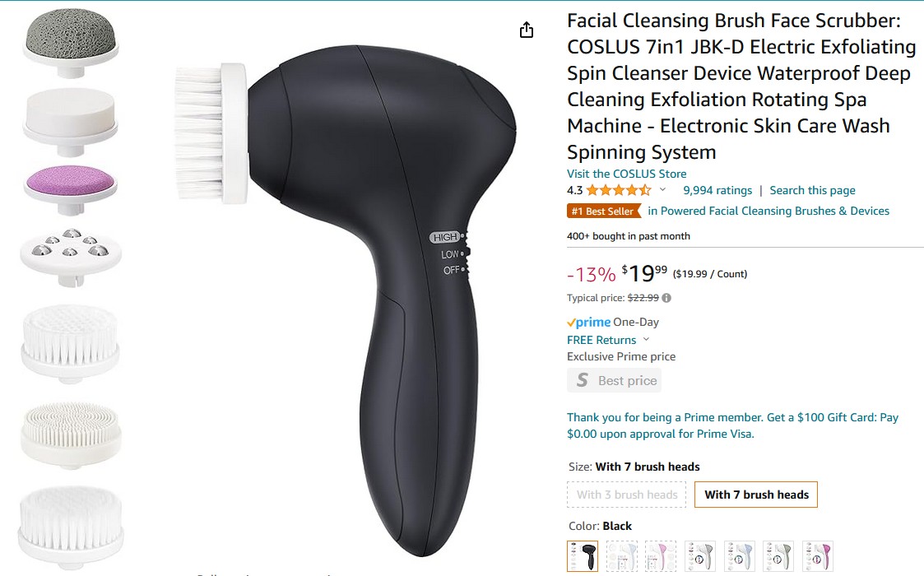The width and height of the screenshot is (924, 576).
Task: Visit the COSLUS Store link
Action: 626,174
